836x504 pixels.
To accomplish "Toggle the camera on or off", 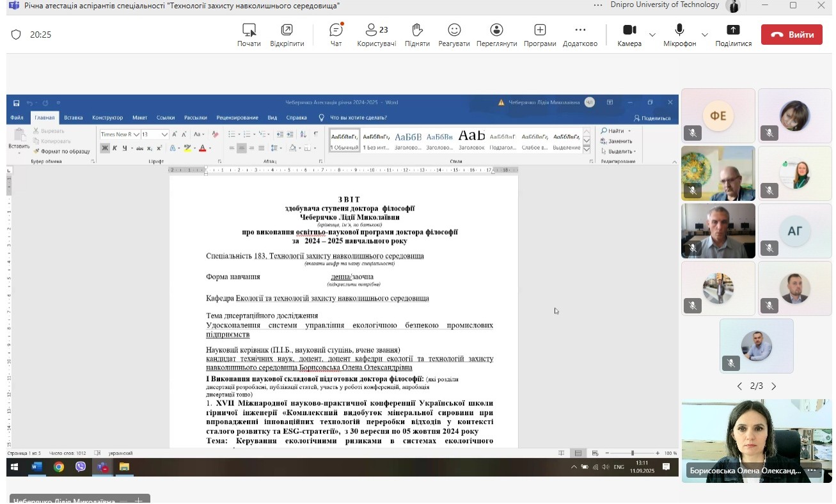I will pyautogui.click(x=629, y=35).
